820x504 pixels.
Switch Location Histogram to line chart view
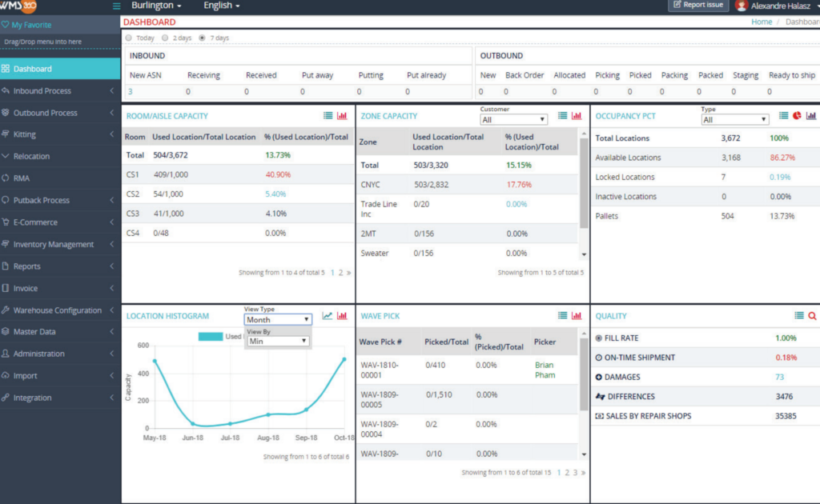[327, 315]
